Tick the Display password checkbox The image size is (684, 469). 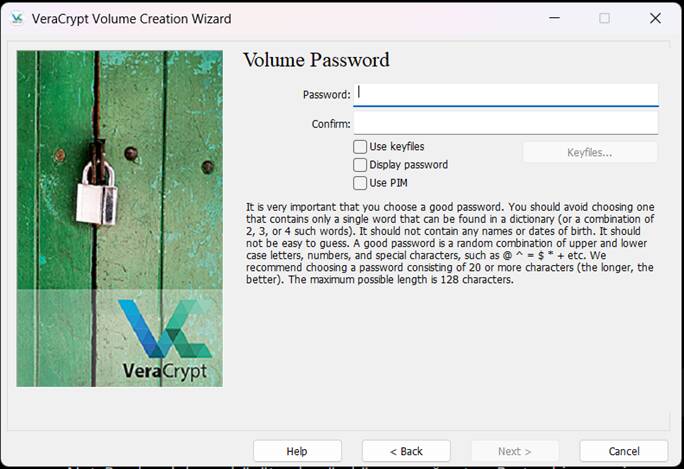(360, 165)
